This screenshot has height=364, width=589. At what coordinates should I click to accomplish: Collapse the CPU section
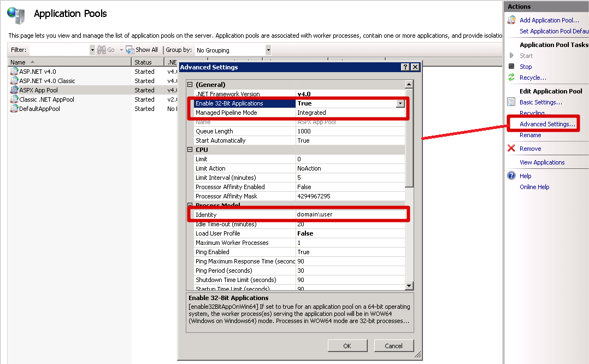click(190, 150)
